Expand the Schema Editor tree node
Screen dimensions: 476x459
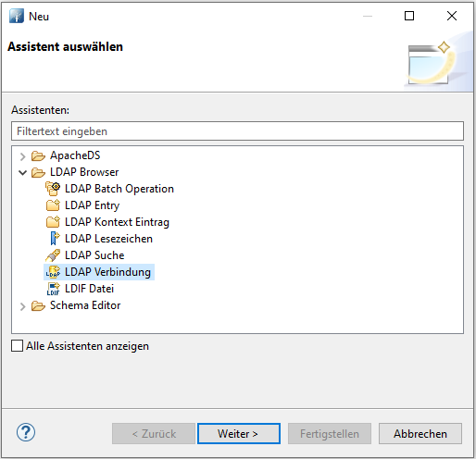[x=22, y=306]
